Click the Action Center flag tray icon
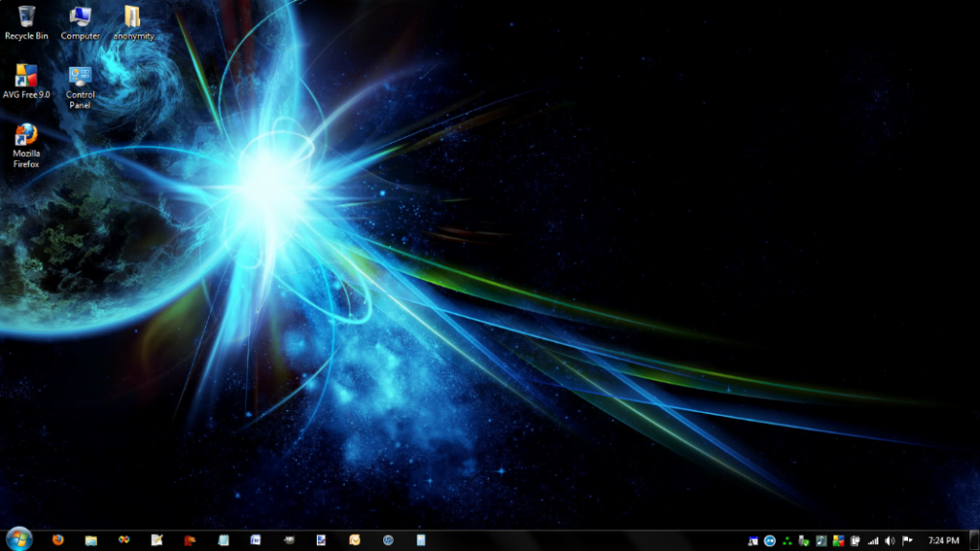 906,540
